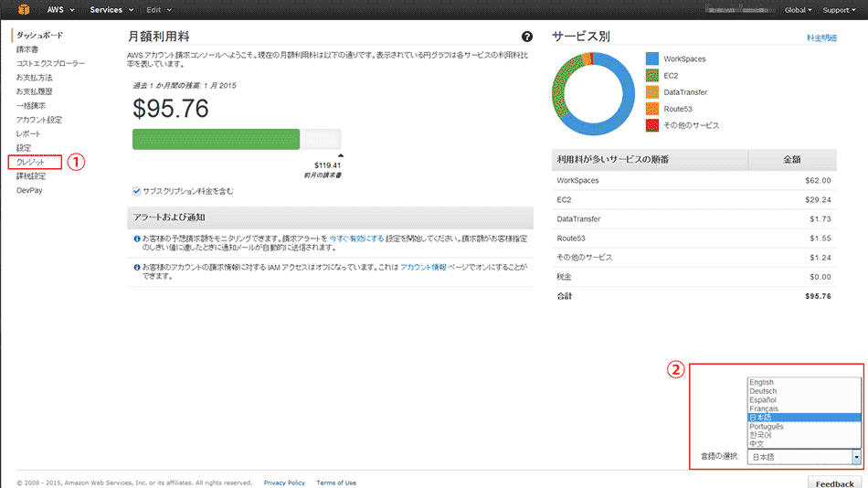Click the Route53 orange legend swatch
Image resolution: width=868 pixels, height=488 pixels.
point(652,109)
